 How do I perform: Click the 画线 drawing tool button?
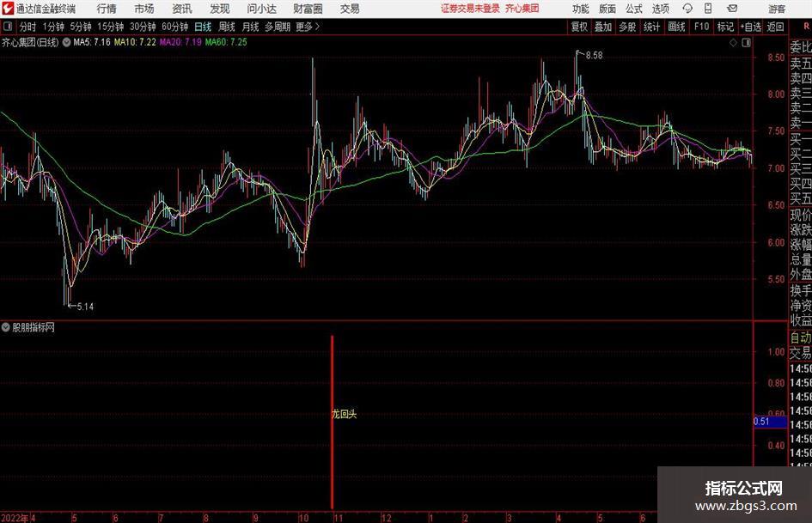[677, 27]
